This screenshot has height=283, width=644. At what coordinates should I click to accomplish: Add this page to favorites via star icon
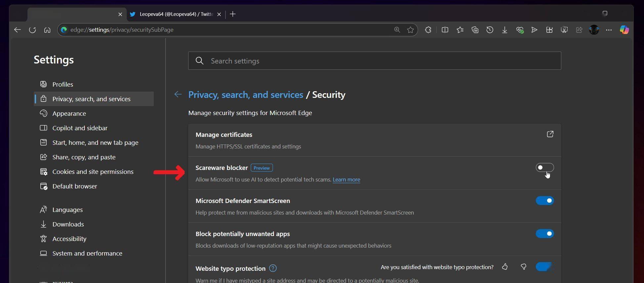click(410, 30)
